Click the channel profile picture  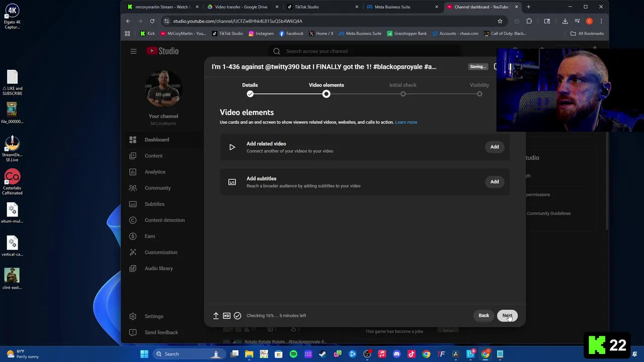pyautogui.click(x=163, y=89)
